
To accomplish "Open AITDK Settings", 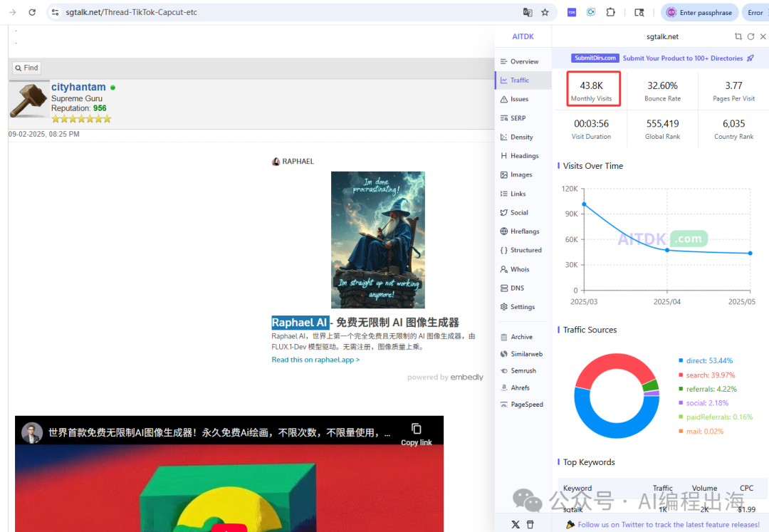I will [x=523, y=306].
